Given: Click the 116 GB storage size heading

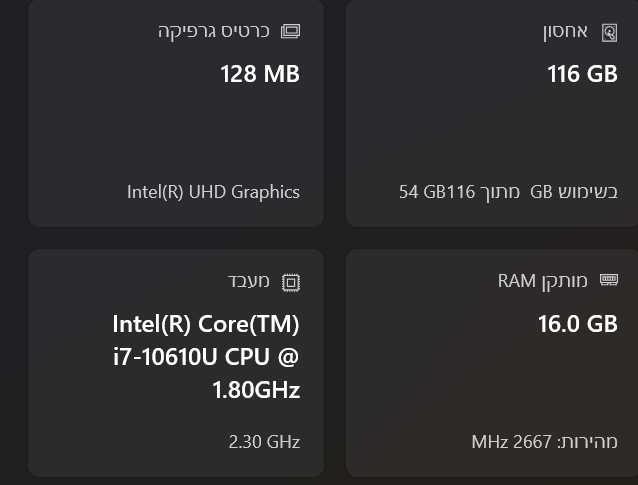Looking at the screenshot, I should click(x=582, y=74).
